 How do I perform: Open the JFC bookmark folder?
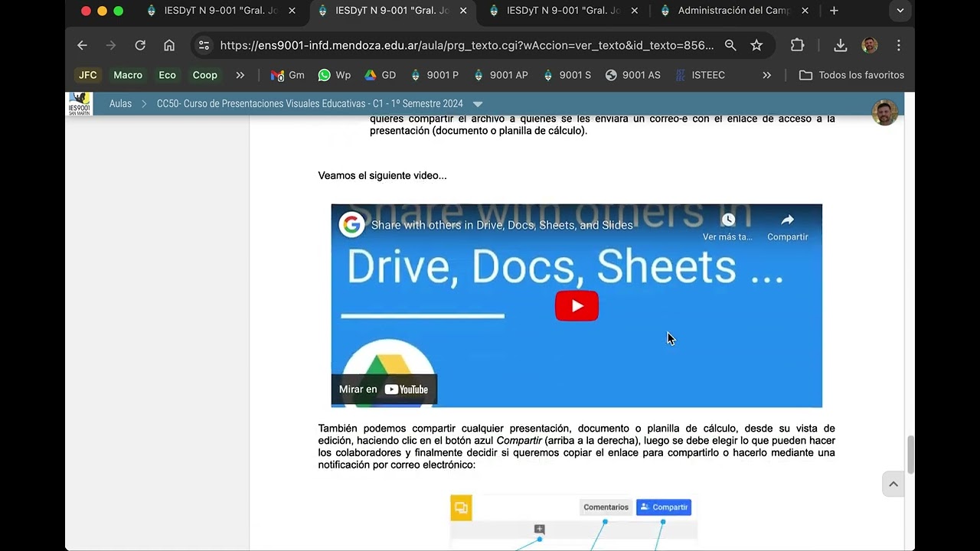coord(88,75)
